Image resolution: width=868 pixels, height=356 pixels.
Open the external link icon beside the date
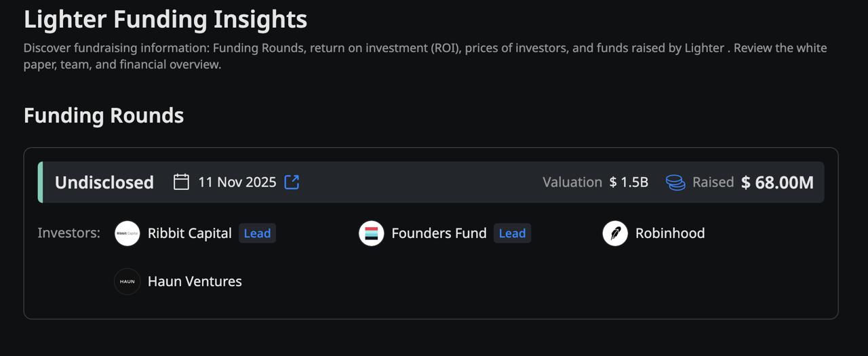click(292, 182)
